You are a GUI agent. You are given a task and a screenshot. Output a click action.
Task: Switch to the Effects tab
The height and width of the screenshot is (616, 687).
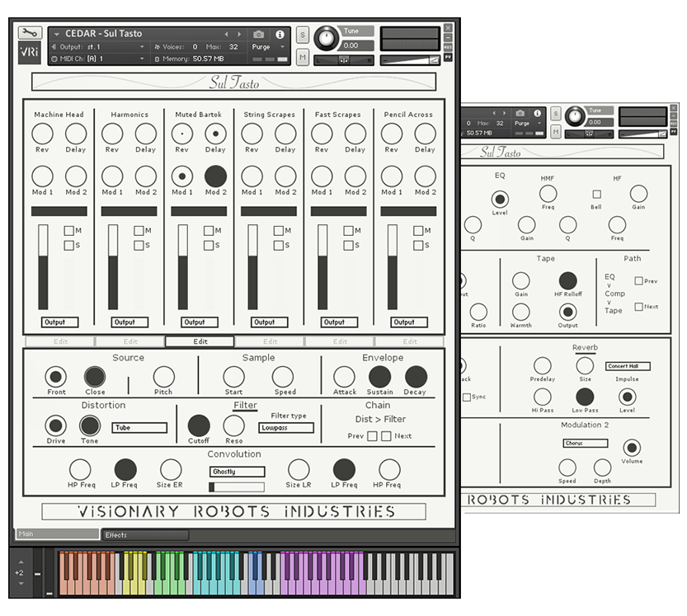click(146, 535)
